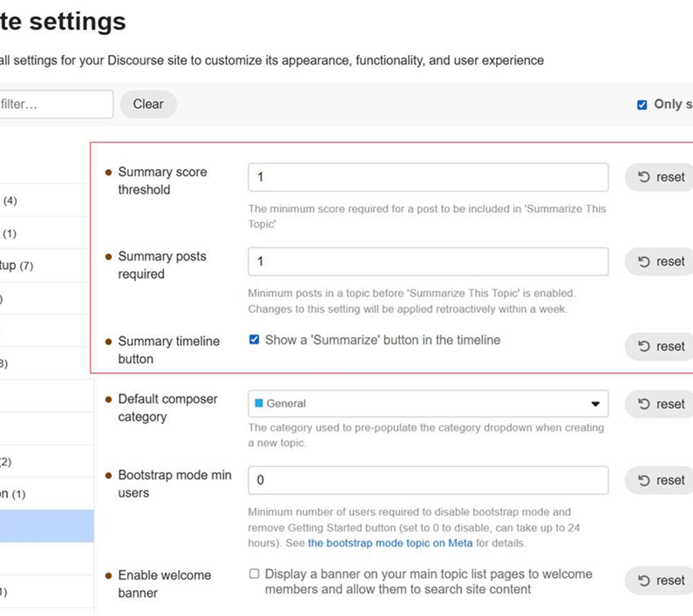693x616 pixels.
Task: Uncheck Show a 'Summarize' button checkbox
Action: click(255, 340)
